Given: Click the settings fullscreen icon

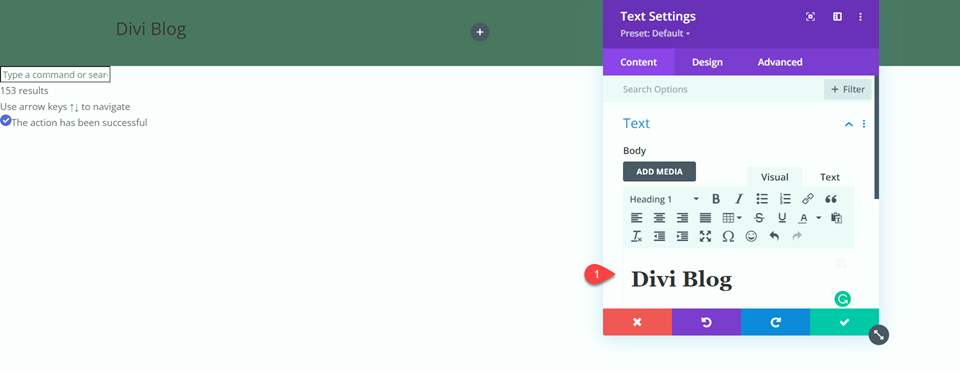Looking at the screenshot, I should [x=811, y=17].
